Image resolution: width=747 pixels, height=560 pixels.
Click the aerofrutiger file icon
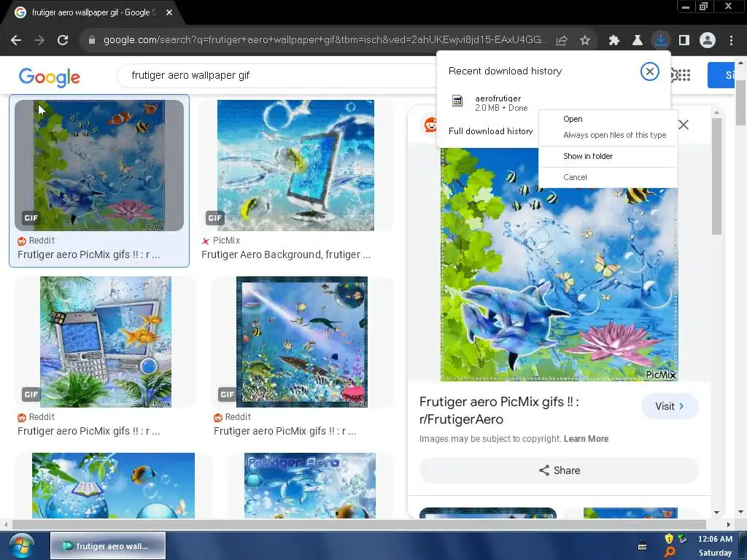coord(457,101)
